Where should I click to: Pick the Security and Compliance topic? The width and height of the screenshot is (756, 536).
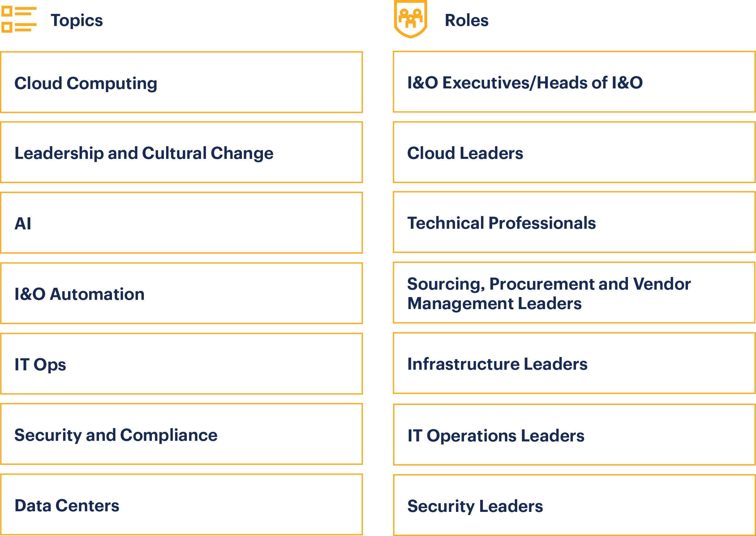point(181,434)
